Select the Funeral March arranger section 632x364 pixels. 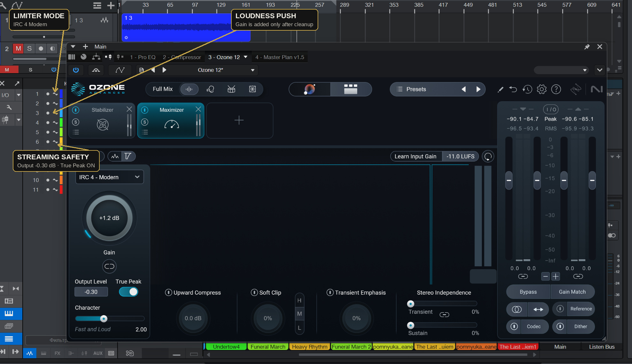click(268, 347)
